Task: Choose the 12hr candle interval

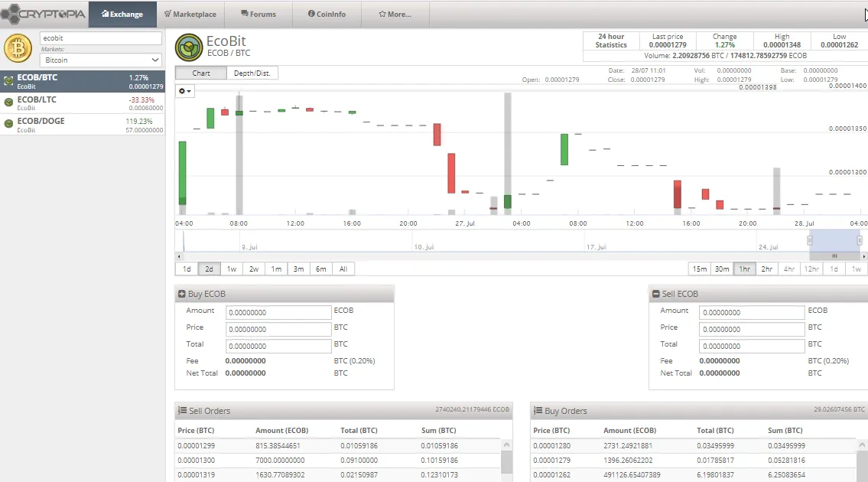Action: [x=811, y=269]
